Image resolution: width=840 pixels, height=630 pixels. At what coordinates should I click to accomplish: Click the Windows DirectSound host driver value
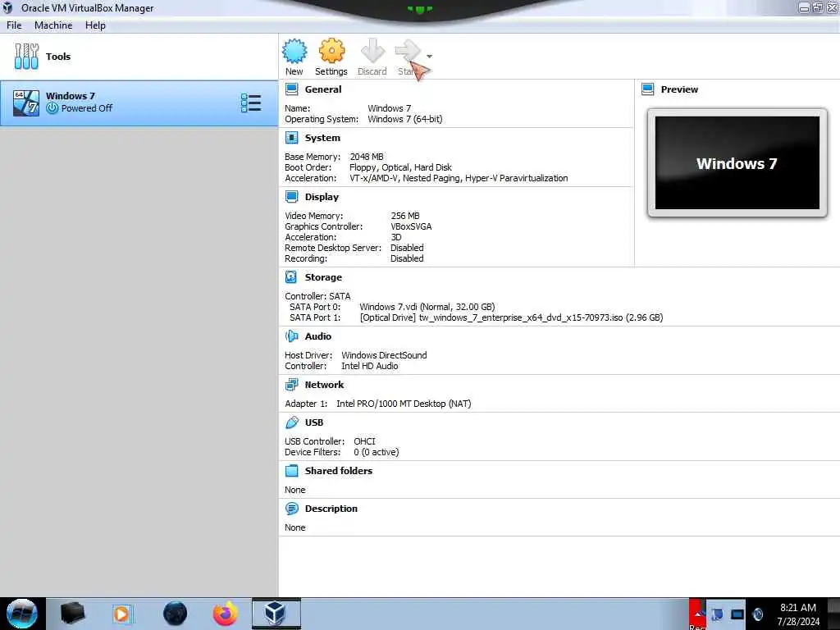click(x=384, y=355)
